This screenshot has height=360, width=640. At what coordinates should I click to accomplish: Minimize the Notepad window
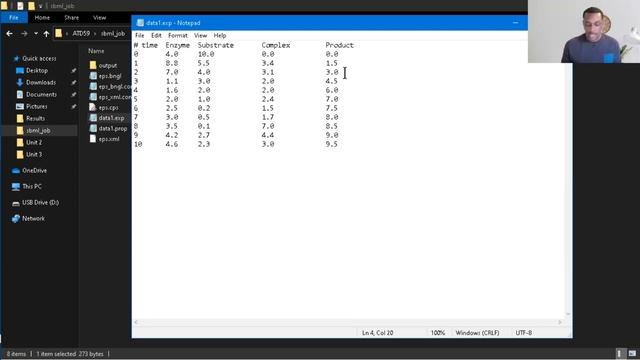pyautogui.click(x=516, y=23)
